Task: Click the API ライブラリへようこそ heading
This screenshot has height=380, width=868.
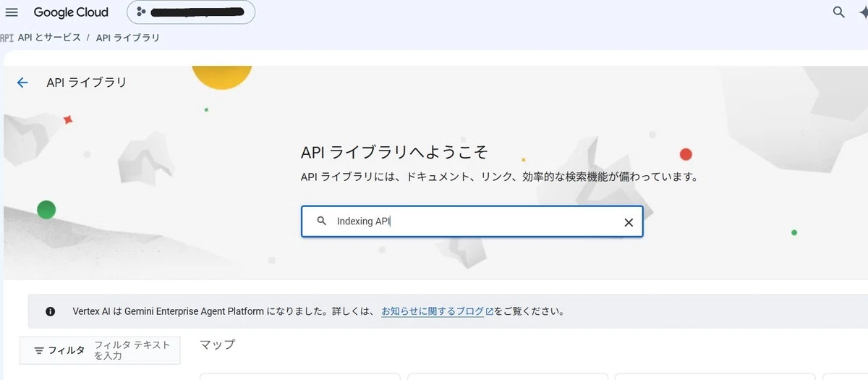Action: (x=394, y=152)
